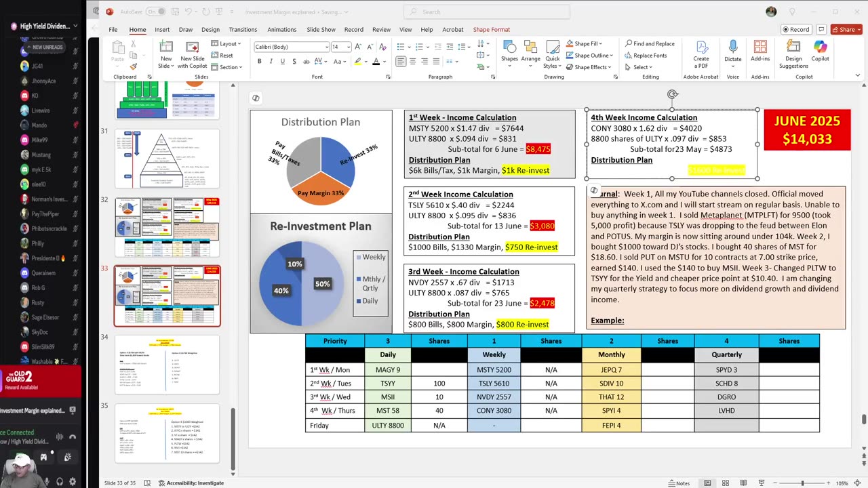This screenshot has width=868, height=488.
Task: Switch to the Shape Format tab
Action: tap(492, 30)
